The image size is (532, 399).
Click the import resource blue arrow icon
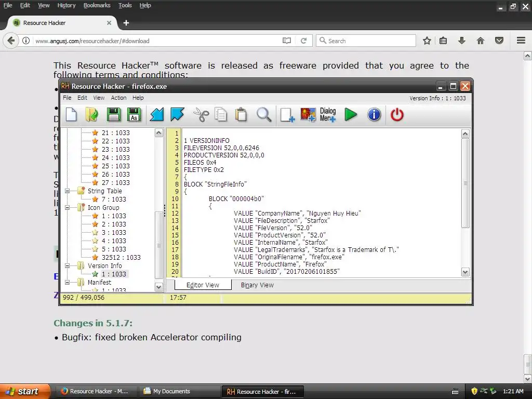pyautogui.click(x=157, y=115)
